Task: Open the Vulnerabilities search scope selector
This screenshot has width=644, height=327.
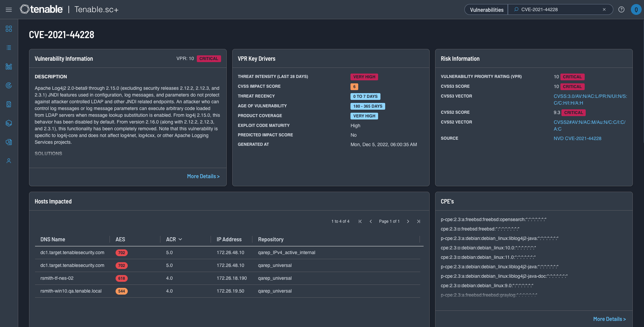Action: [x=486, y=9]
